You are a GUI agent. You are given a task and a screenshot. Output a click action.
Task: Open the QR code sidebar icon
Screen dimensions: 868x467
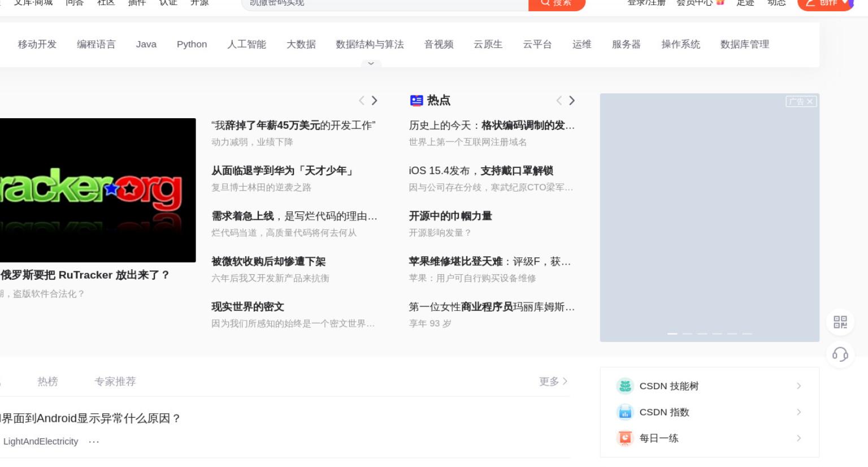pyautogui.click(x=840, y=322)
